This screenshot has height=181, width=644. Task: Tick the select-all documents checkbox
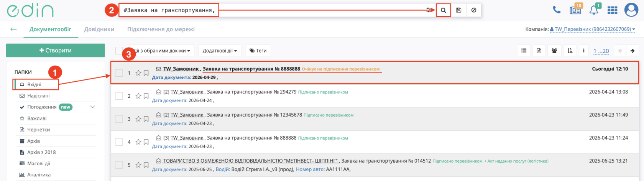click(x=119, y=51)
